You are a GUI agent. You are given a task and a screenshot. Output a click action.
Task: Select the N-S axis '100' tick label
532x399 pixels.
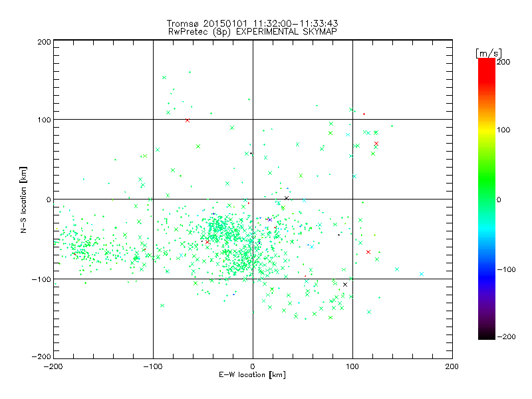(x=44, y=120)
